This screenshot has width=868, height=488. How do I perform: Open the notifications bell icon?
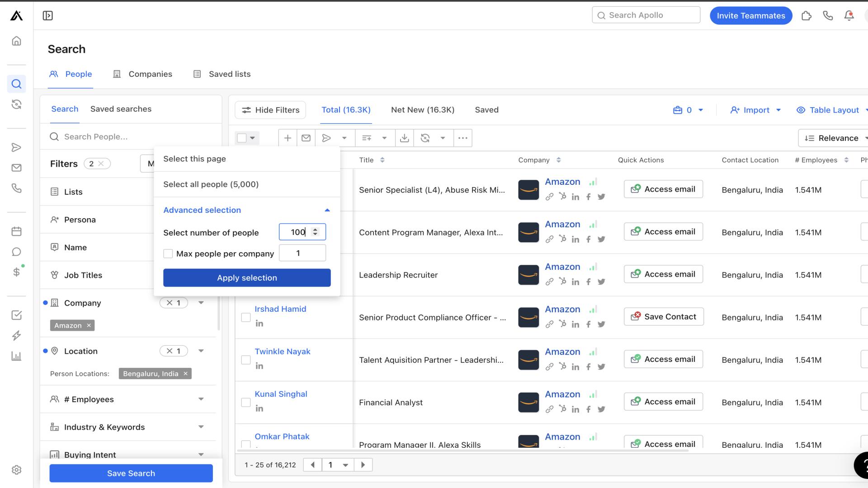tap(849, 16)
